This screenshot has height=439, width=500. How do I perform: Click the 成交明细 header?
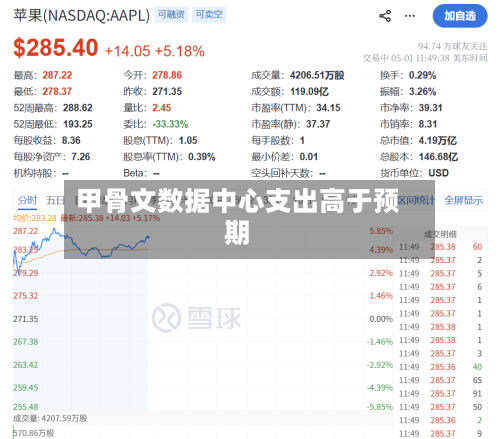pos(440,235)
